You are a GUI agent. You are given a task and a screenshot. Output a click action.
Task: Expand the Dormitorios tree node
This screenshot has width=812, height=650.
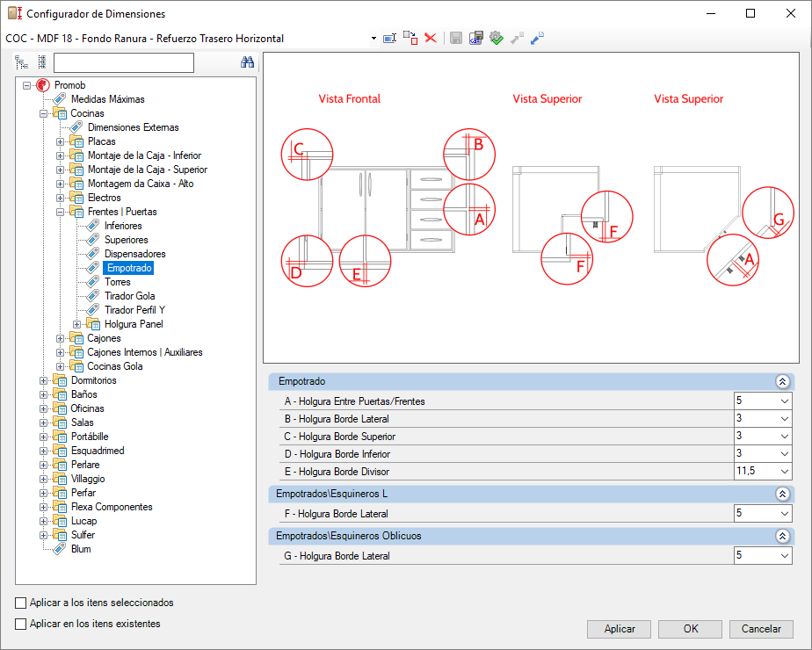(x=44, y=381)
